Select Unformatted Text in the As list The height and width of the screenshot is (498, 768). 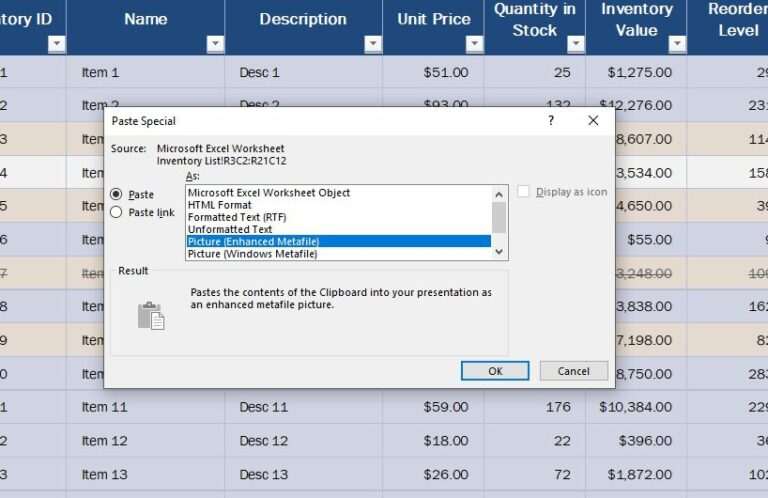click(230, 229)
